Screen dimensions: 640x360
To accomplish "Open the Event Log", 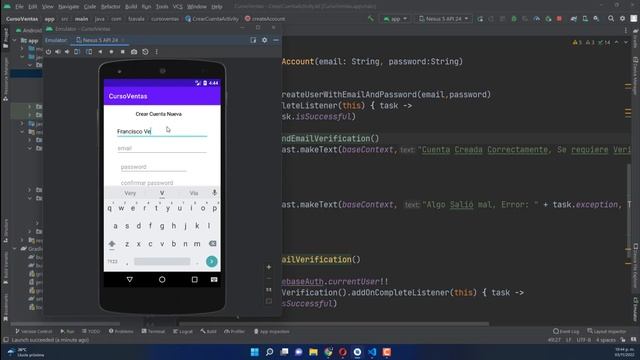I will [566, 331].
